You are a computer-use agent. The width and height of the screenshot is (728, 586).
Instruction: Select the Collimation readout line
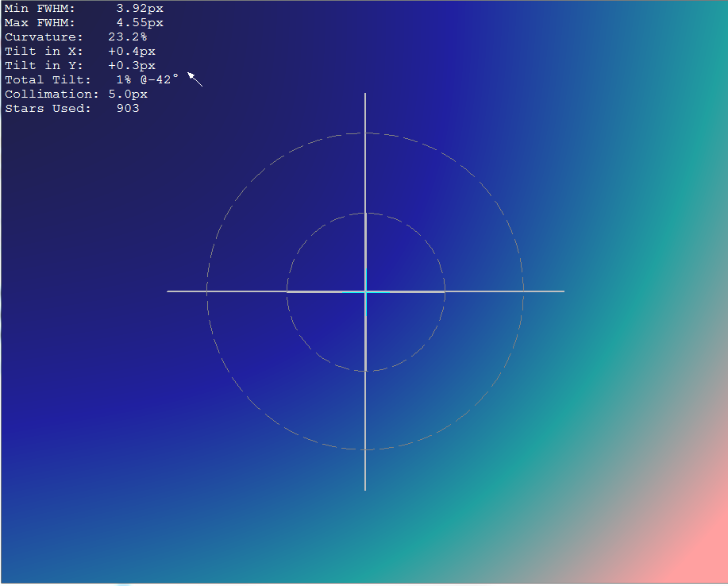coord(75,94)
